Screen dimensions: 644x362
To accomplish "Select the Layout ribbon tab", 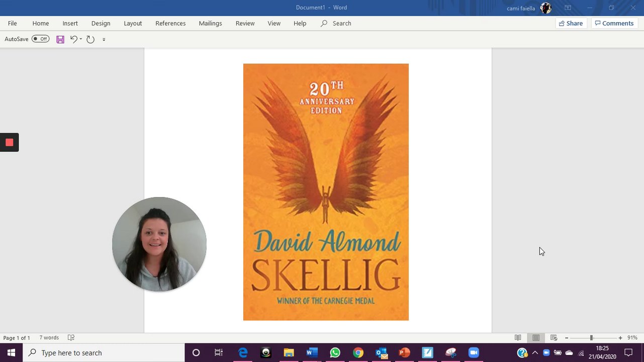I will [133, 23].
